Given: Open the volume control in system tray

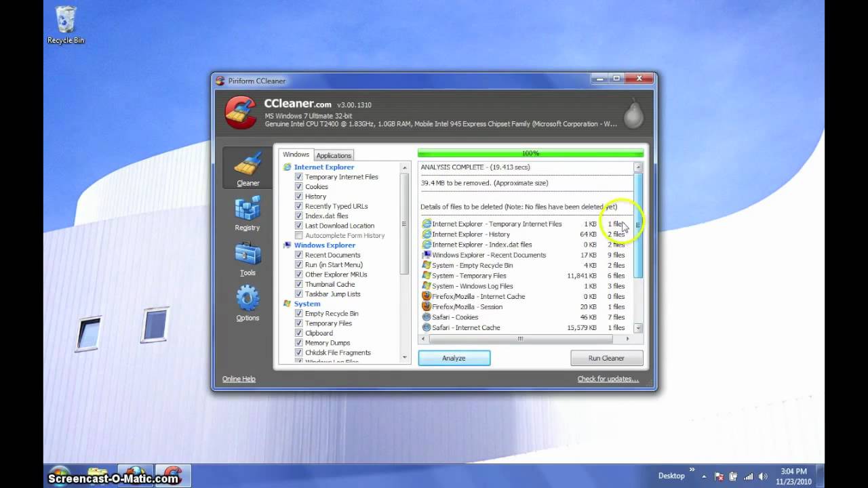Looking at the screenshot, I should tap(763, 476).
